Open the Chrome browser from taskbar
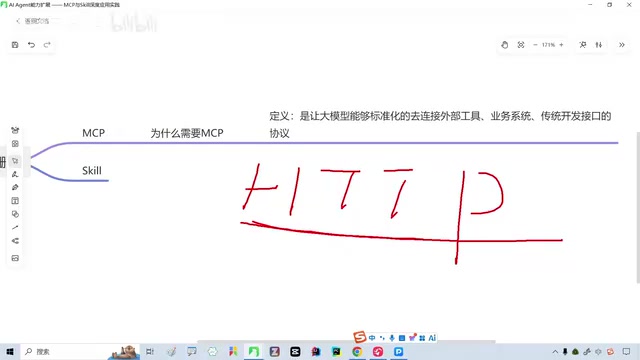The width and height of the screenshot is (640, 360). click(357, 351)
